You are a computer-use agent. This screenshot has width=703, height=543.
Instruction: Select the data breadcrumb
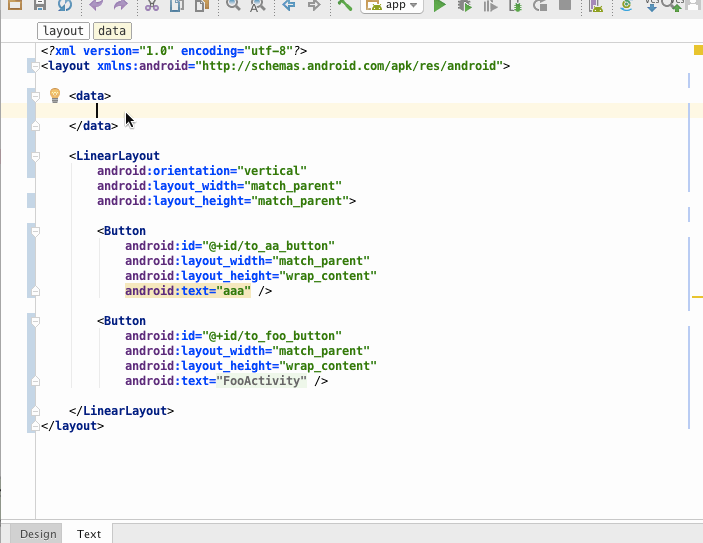112,30
